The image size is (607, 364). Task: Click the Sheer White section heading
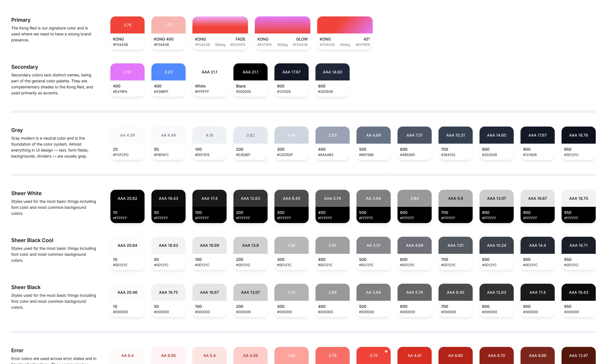pyautogui.click(x=26, y=193)
